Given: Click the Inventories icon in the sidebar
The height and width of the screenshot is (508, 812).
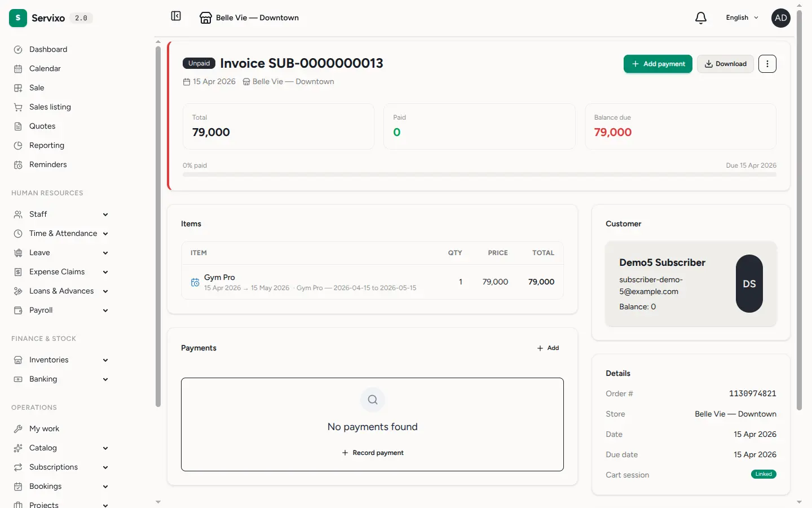Looking at the screenshot, I should 18,360.
